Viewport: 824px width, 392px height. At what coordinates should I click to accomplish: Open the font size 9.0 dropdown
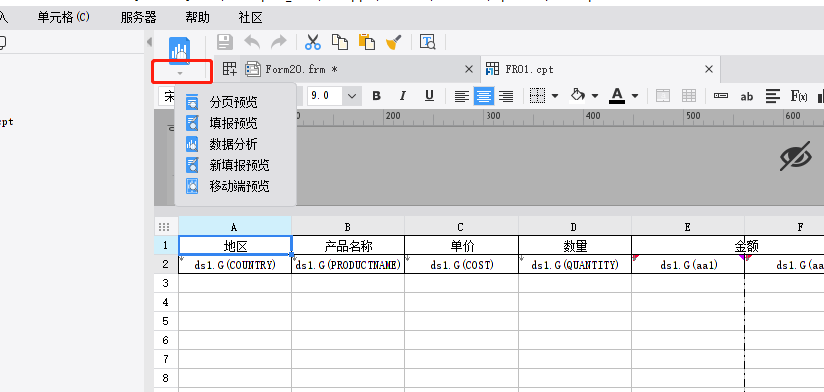point(352,96)
